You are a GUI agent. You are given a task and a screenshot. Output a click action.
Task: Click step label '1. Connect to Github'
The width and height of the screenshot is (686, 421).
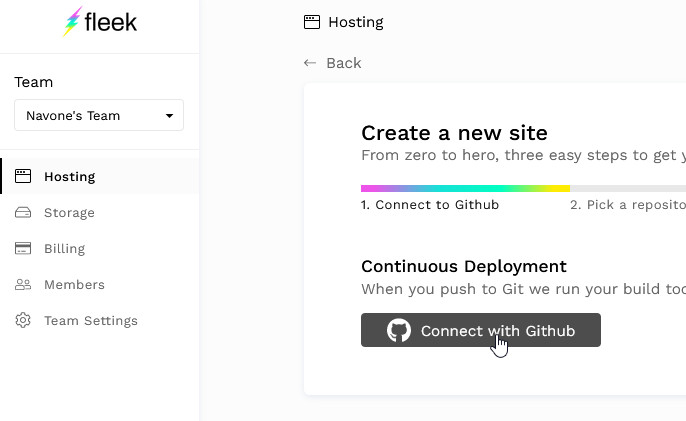[x=430, y=205]
